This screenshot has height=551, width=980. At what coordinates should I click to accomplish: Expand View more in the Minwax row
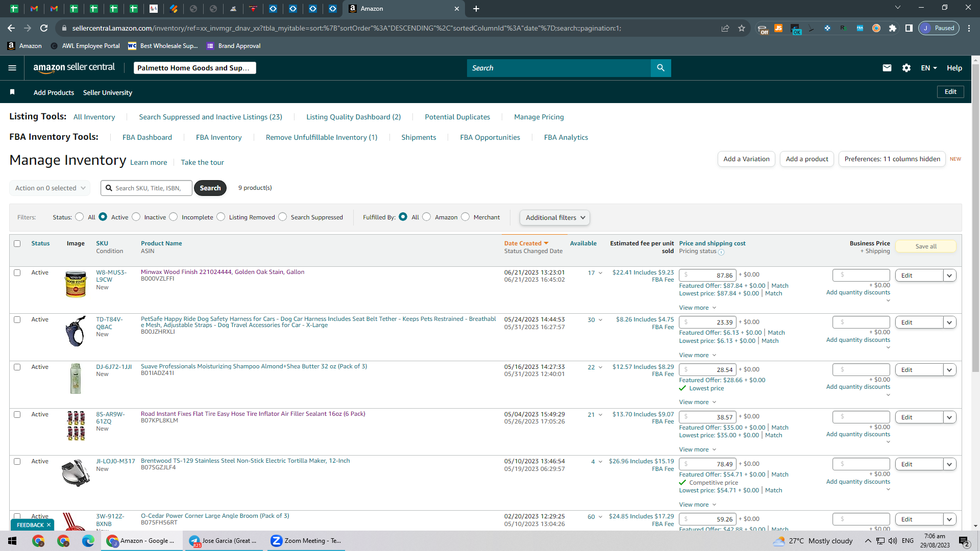click(x=698, y=308)
